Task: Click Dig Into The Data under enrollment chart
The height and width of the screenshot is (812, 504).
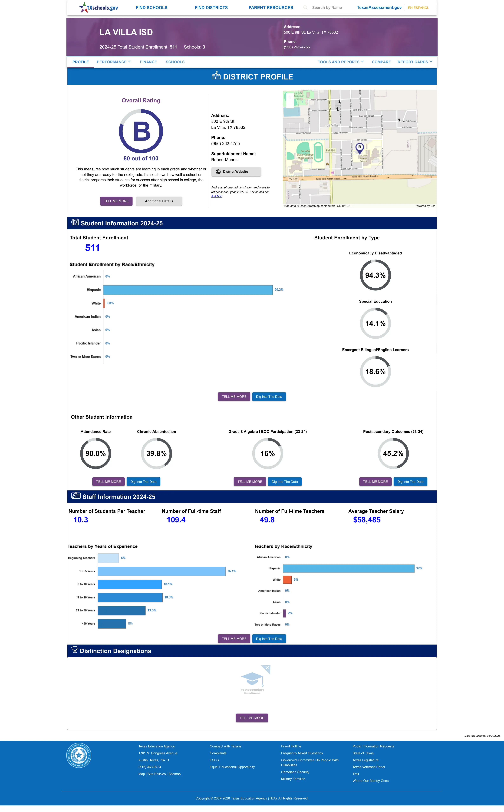Action: tap(269, 397)
